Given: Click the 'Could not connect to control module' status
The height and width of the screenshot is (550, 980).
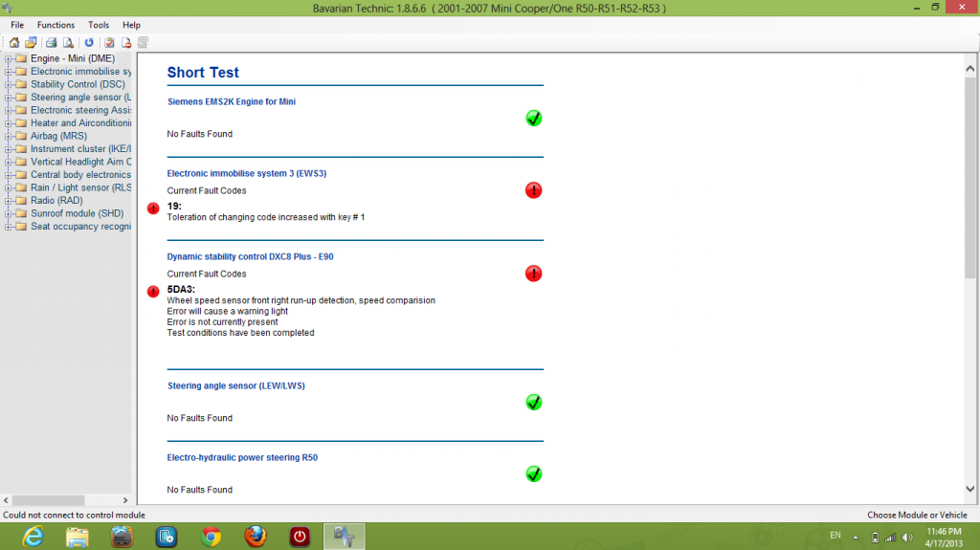Looking at the screenshot, I should [74, 515].
